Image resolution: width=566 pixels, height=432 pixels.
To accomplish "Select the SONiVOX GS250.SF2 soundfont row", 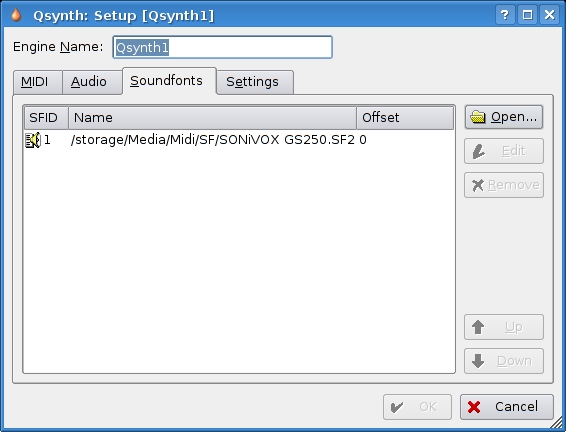I will [239, 140].
